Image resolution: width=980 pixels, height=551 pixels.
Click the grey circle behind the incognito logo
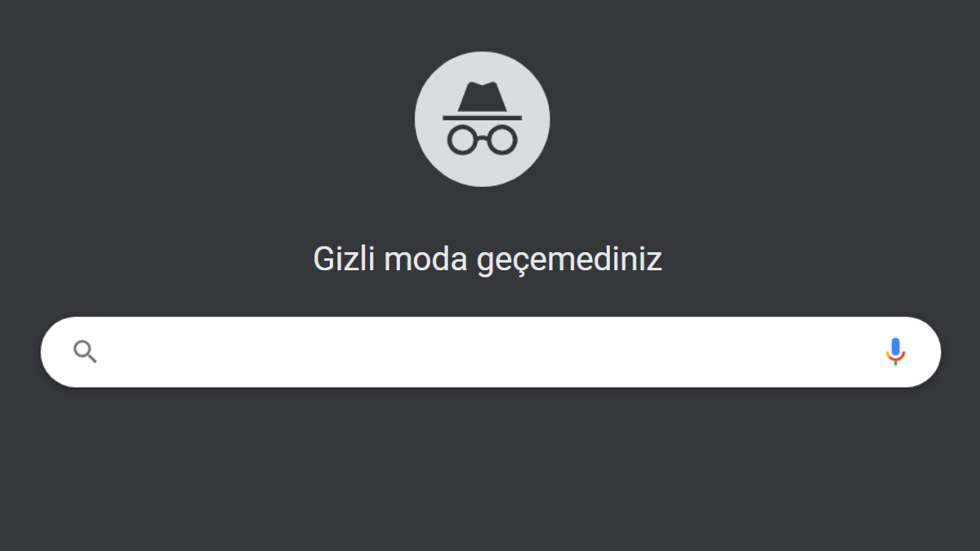tap(482, 118)
